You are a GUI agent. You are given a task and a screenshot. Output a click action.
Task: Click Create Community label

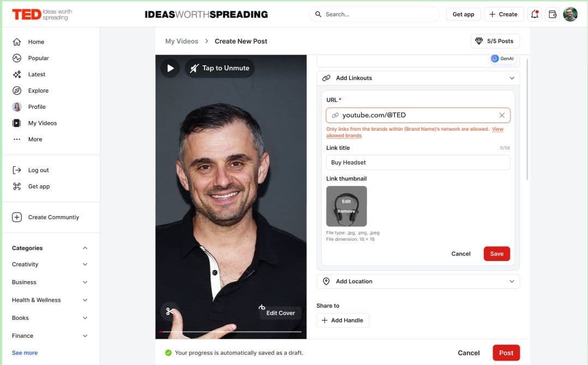(x=53, y=217)
